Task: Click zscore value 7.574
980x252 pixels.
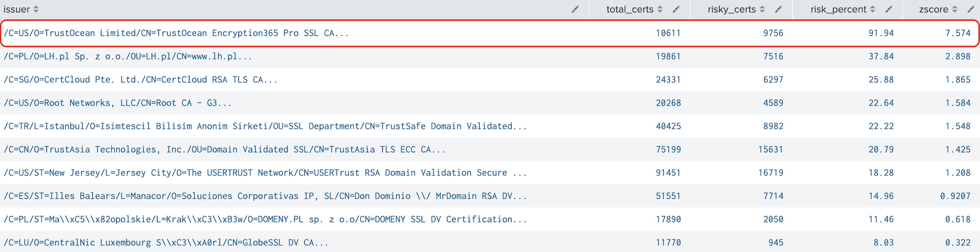Action: pyautogui.click(x=958, y=33)
